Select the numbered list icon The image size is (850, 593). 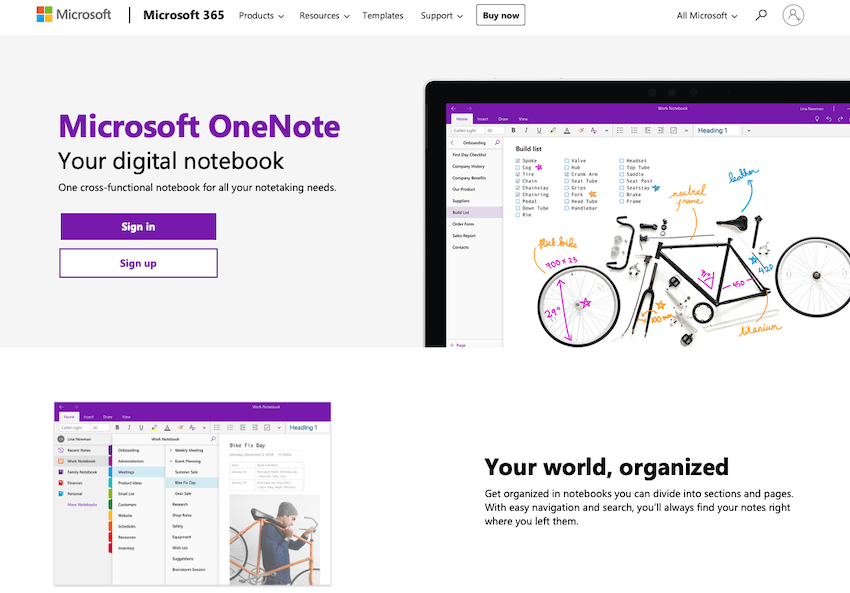634,131
